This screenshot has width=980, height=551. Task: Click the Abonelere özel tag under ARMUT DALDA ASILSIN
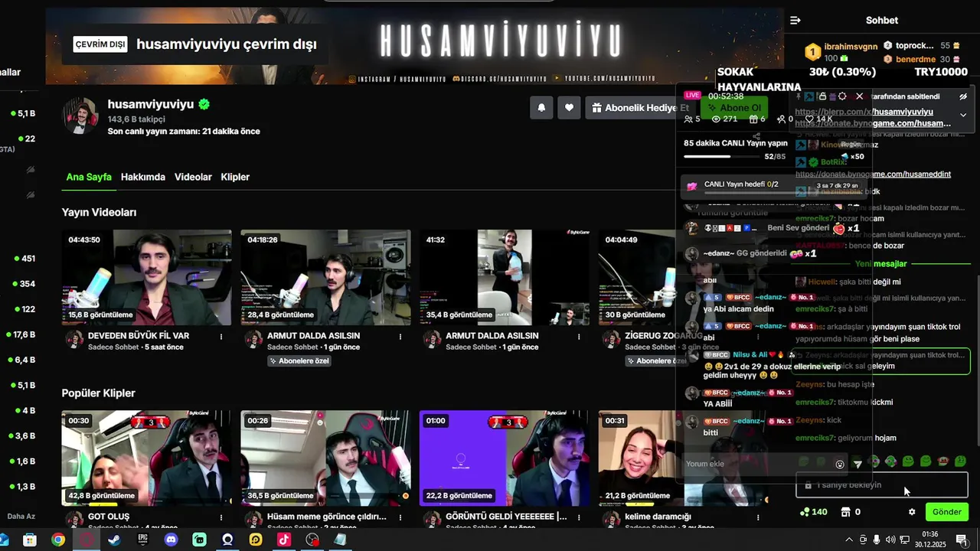point(299,361)
